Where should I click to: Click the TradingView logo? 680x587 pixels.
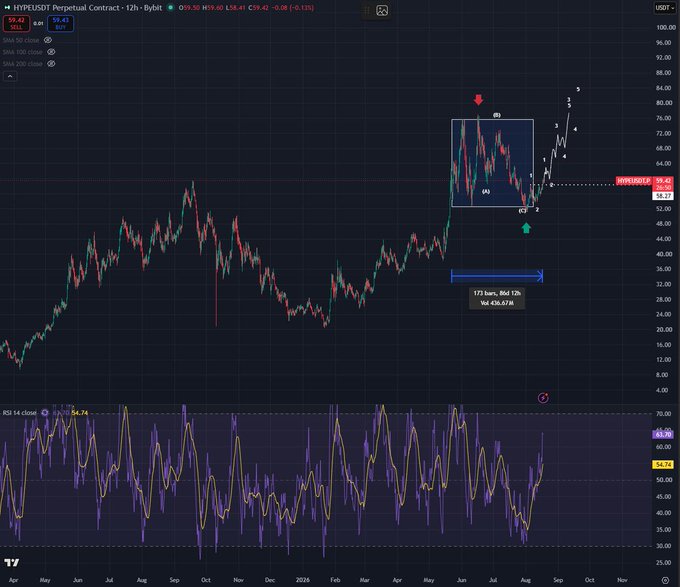(12, 563)
